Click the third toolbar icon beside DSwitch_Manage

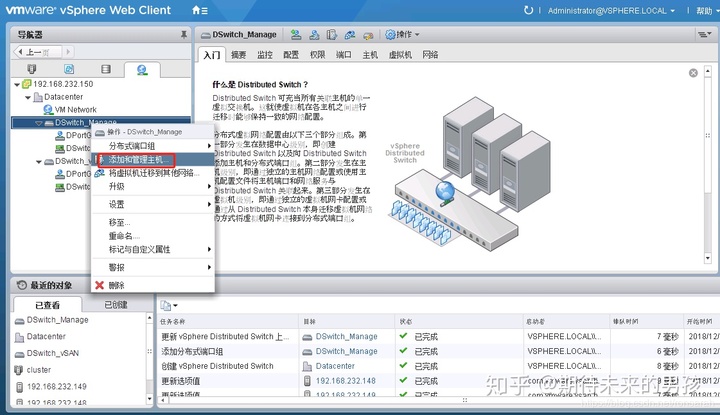tap(332, 34)
